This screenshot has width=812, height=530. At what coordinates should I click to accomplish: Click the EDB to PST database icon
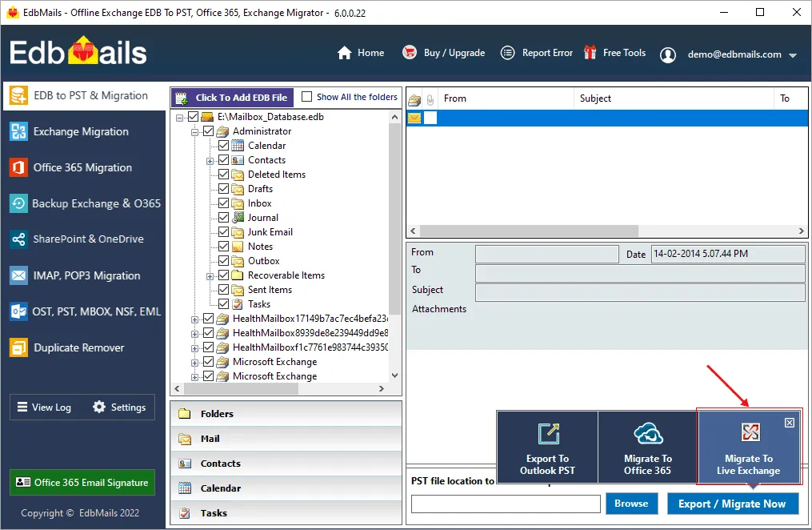pyautogui.click(x=18, y=96)
